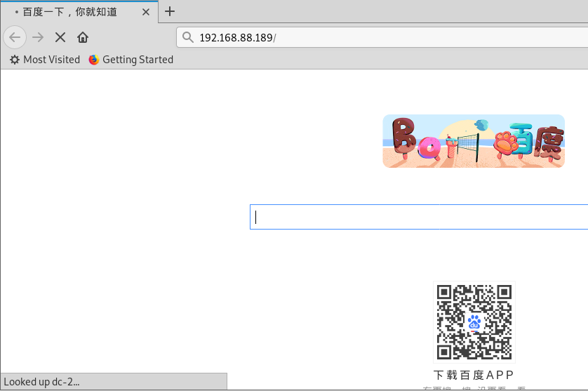Open the home page via house icon

pyautogui.click(x=83, y=37)
